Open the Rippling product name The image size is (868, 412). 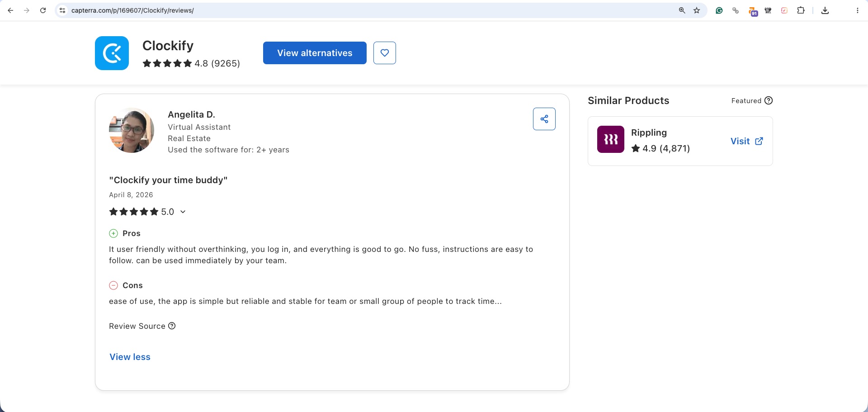[649, 133]
